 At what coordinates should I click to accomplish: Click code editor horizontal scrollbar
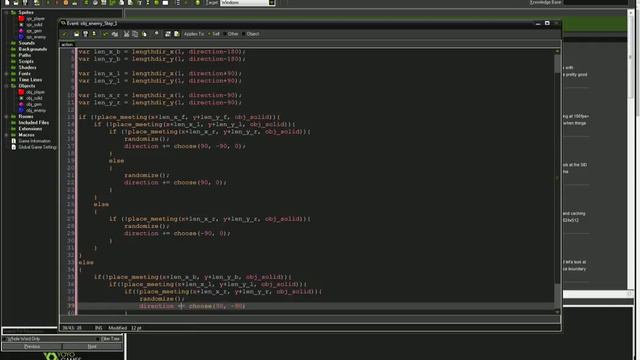tap(310, 319)
